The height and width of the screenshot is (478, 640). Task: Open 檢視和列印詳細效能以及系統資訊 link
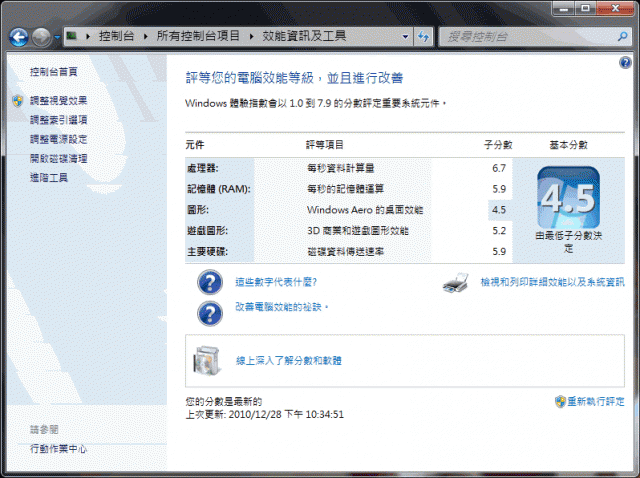[x=552, y=282]
